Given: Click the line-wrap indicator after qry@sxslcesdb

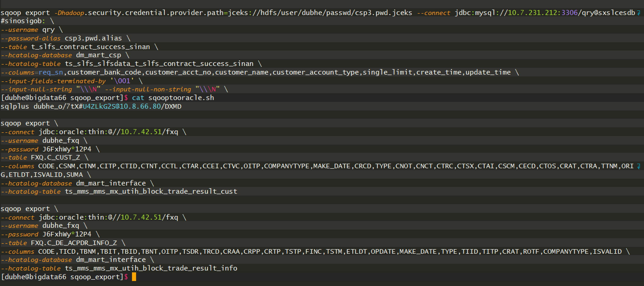Looking at the screenshot, I should (639, 13).
